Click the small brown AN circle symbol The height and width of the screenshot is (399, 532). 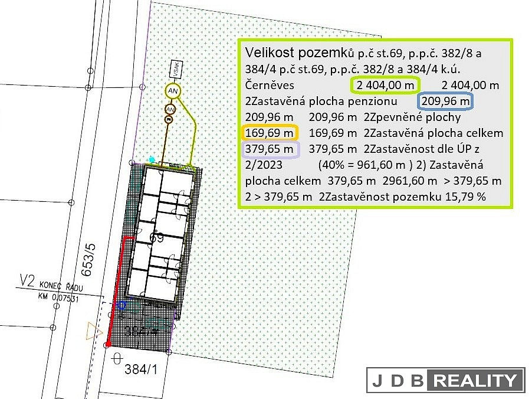pos(170,109)
